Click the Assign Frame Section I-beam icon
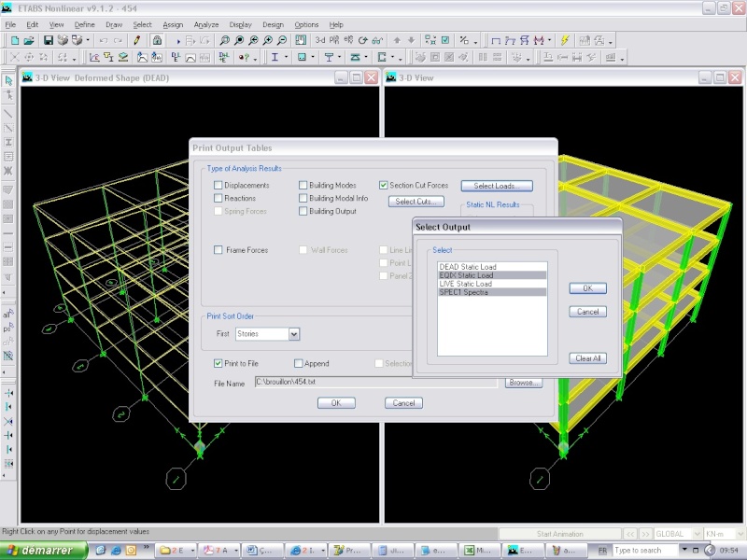Viewport: 747px width, 560px height. [x=275, y=58]
